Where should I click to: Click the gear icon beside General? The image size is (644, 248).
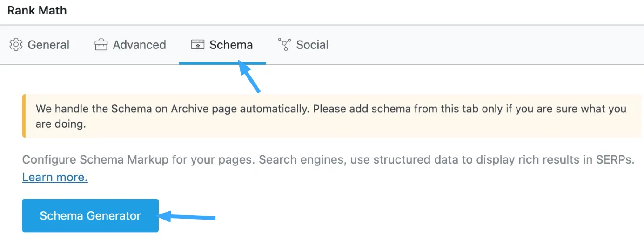coord(16,45)
